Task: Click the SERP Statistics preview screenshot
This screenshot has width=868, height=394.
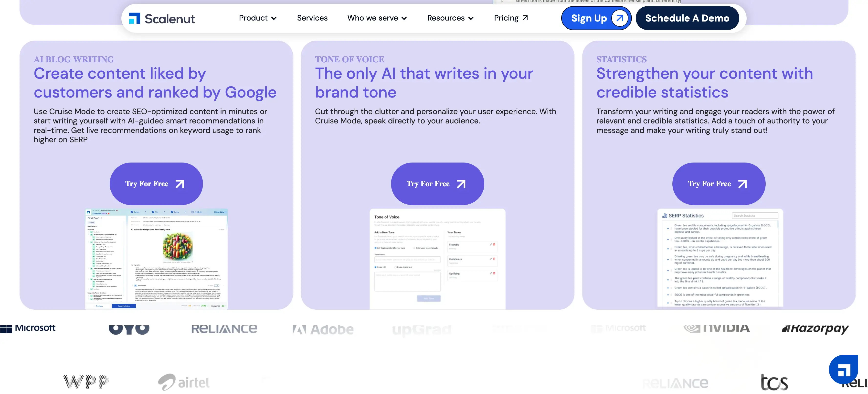Action: click(x=720, y=258)
